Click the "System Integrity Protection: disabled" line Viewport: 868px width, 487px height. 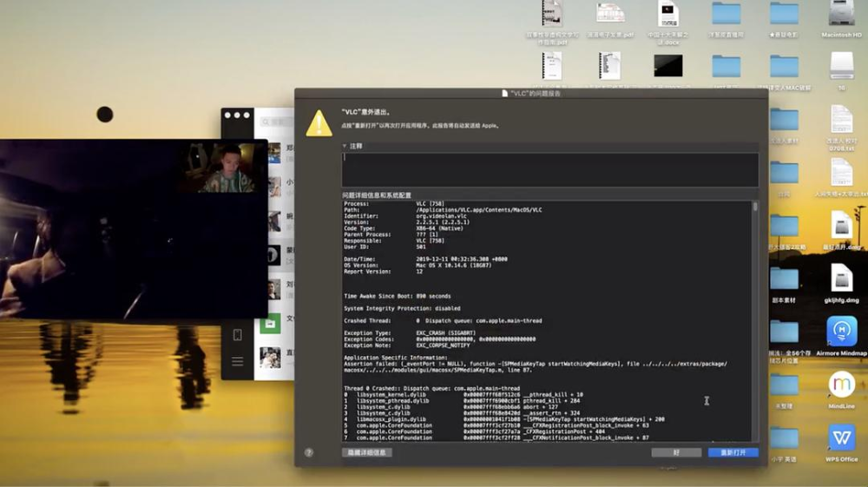pos(402,308)
